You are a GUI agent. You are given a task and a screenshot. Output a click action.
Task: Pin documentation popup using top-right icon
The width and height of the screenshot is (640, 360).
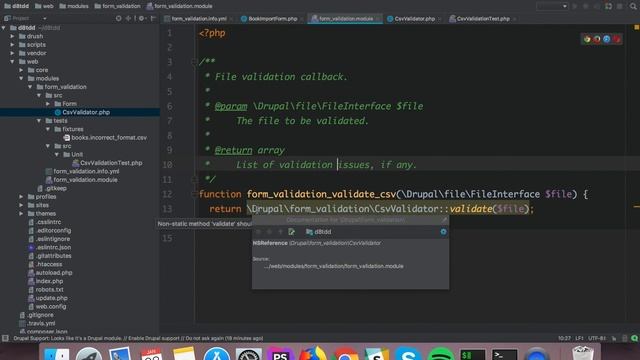444,220
